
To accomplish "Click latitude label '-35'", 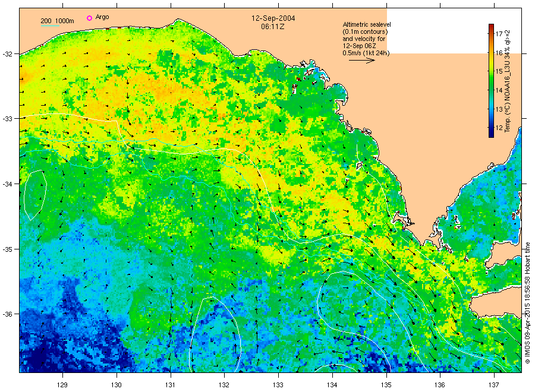I will click(x=7, y=249).
